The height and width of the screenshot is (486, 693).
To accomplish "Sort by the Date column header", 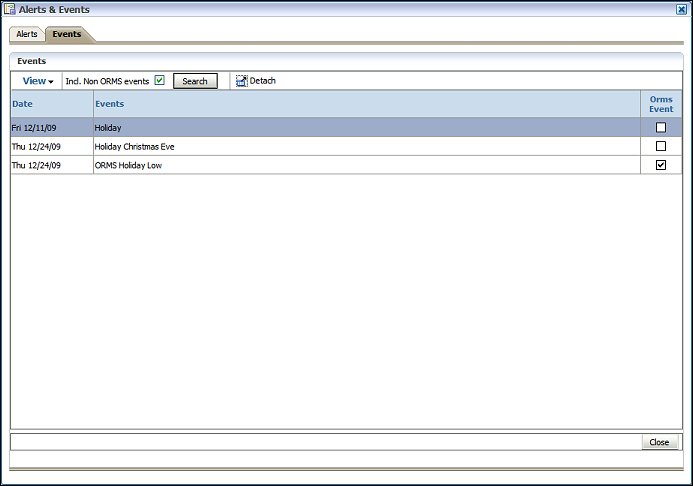I will coord(23,104).
